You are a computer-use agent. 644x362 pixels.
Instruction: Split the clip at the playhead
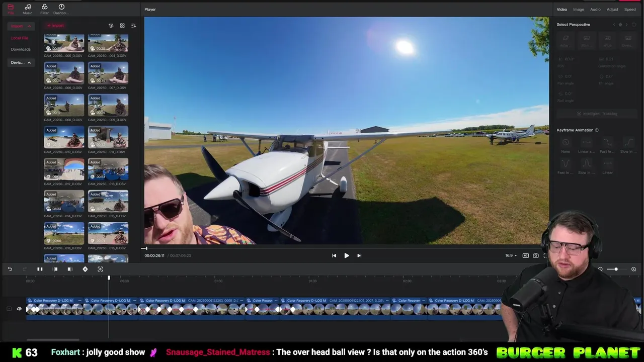click(40, 269)
